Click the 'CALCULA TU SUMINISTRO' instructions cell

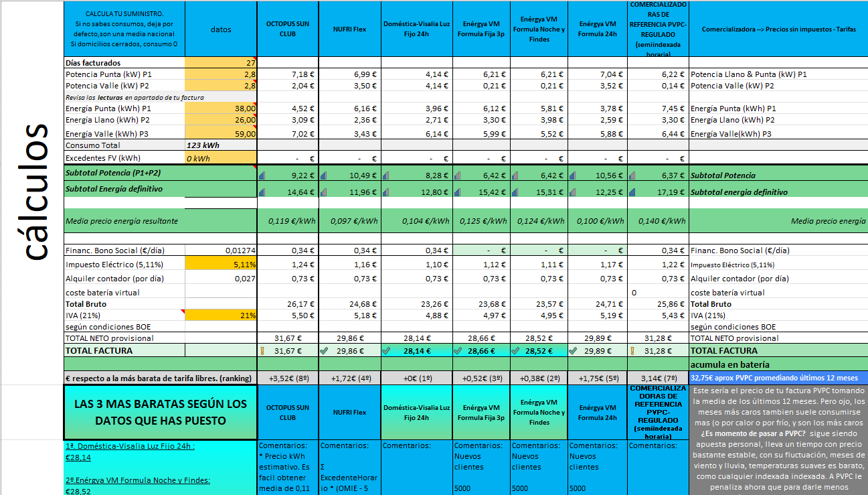coord(124,29)
